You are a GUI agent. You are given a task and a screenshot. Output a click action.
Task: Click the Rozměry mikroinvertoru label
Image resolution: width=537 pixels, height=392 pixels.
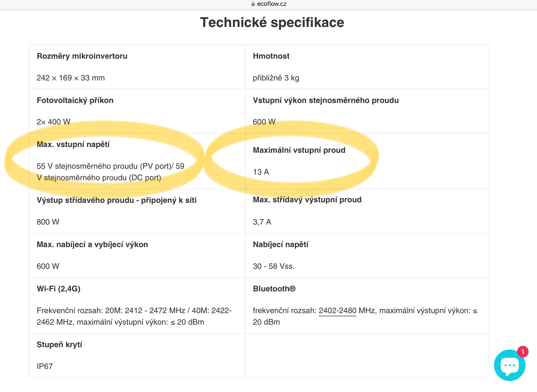82,56
